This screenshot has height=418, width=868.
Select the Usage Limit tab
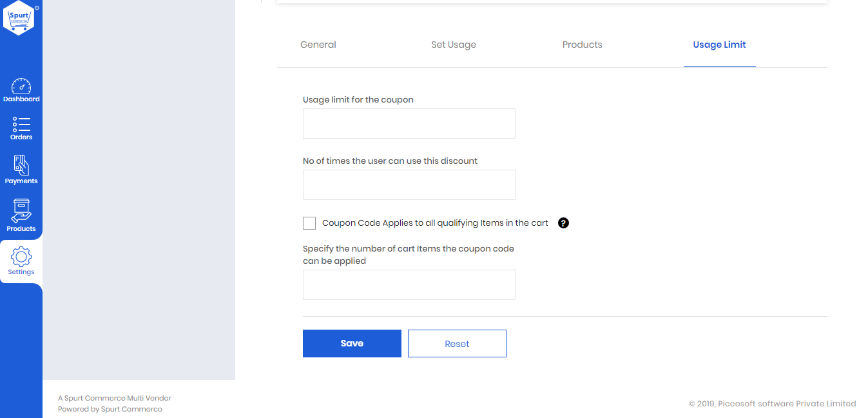click(x=719, y=45)
